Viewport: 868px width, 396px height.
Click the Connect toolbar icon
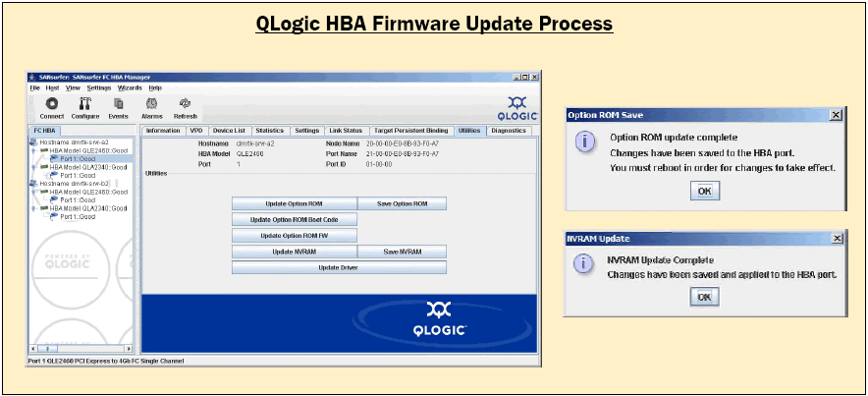(51, 103)
